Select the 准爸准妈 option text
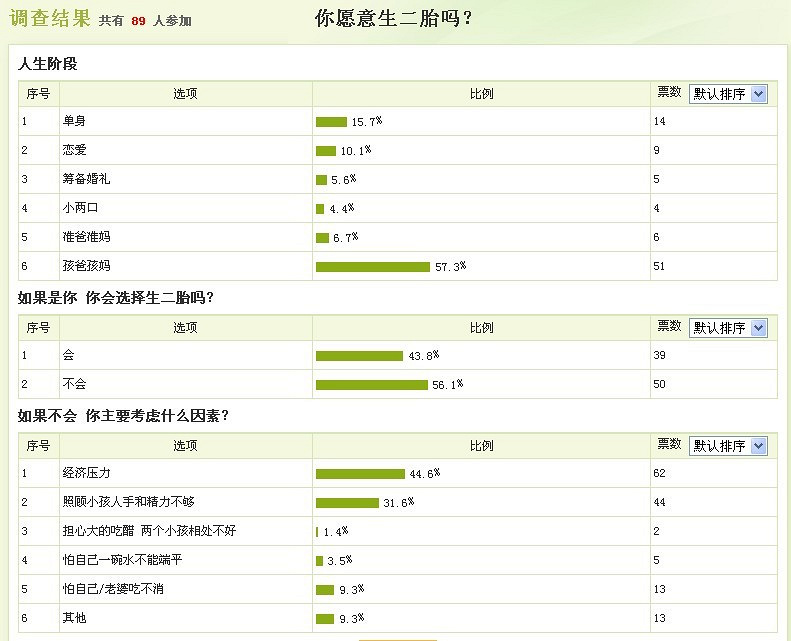The height and width of the screenshot is (641, 791). pyautogui.click(x=86, y=237)
